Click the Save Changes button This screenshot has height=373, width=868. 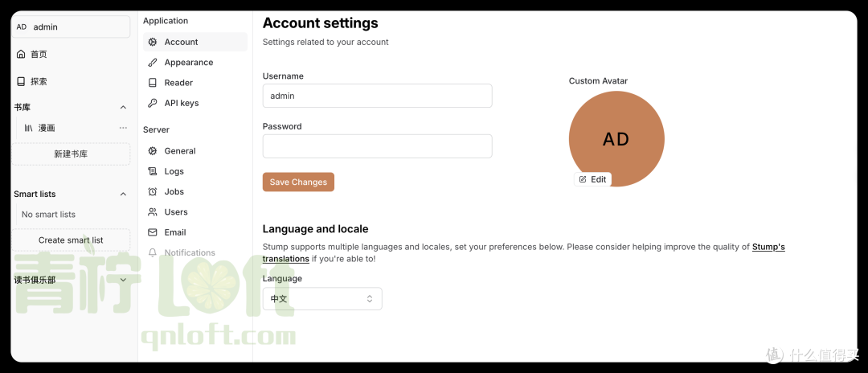click(x=298, y=182)
